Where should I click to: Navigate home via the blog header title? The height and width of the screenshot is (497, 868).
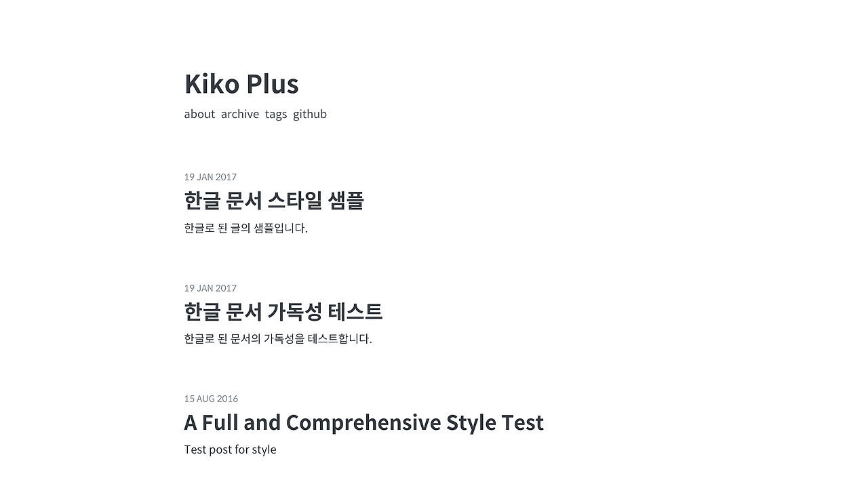pyautogui.click(x=241, y=83)
